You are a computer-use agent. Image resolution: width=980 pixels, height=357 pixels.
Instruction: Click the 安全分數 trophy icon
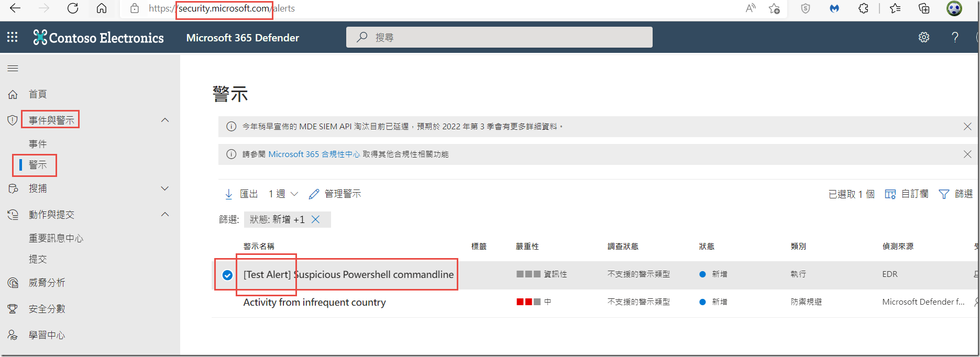pos(13,309)
